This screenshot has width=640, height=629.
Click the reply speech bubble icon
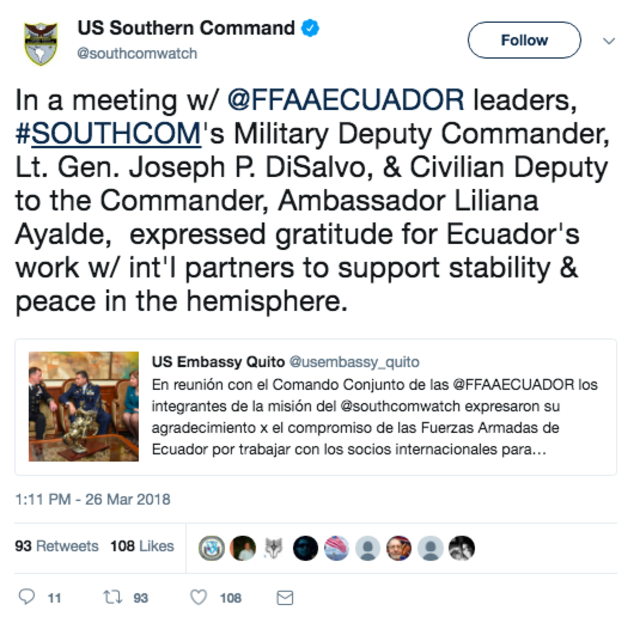(27, 596)
